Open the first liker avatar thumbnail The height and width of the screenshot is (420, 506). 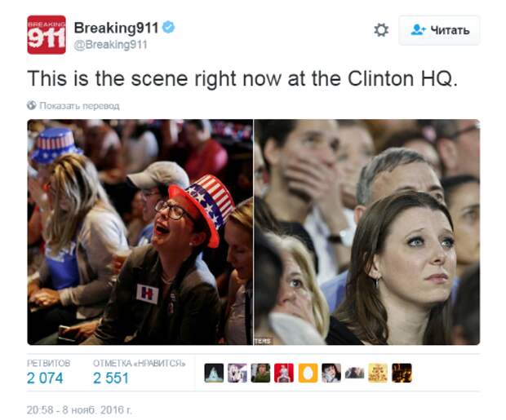[x=214, y=373]
